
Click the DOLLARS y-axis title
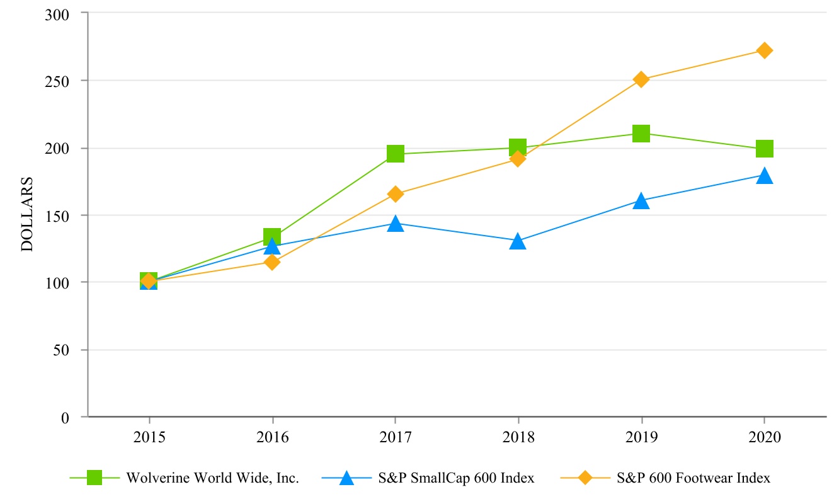pos(27,215)
